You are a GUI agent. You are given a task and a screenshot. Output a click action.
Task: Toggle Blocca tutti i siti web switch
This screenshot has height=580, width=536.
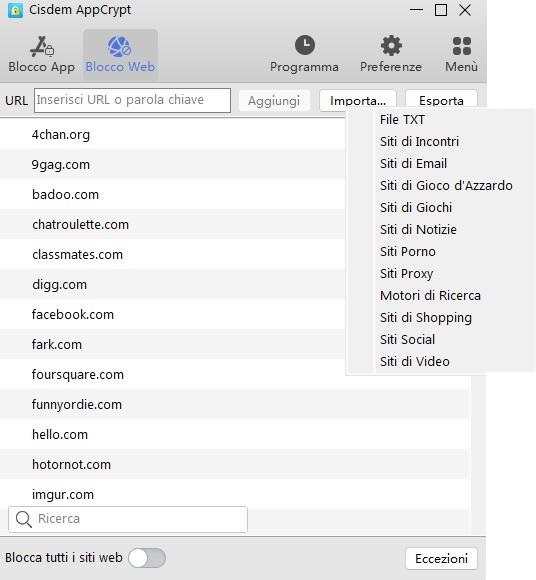pyautogui.click(x=147, y=558)
